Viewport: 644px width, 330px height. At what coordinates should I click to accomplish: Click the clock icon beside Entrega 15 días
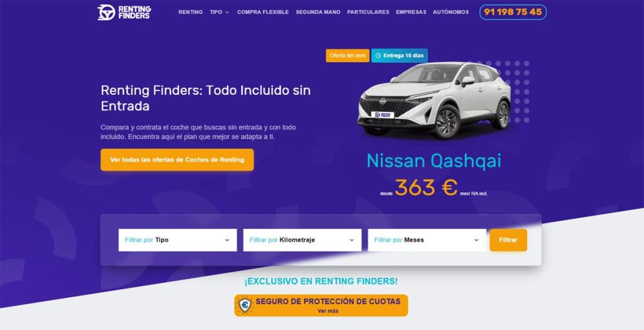point(378,55)
